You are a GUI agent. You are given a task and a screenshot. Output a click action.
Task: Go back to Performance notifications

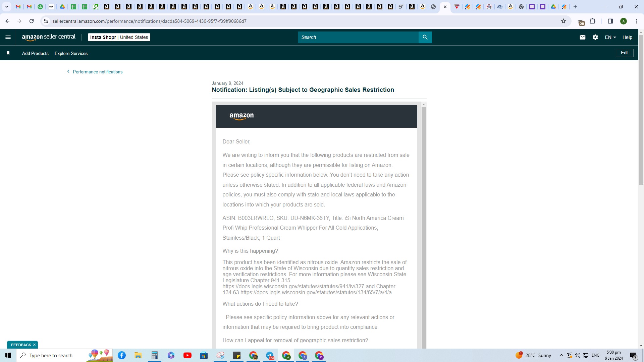tap(98, 72)
